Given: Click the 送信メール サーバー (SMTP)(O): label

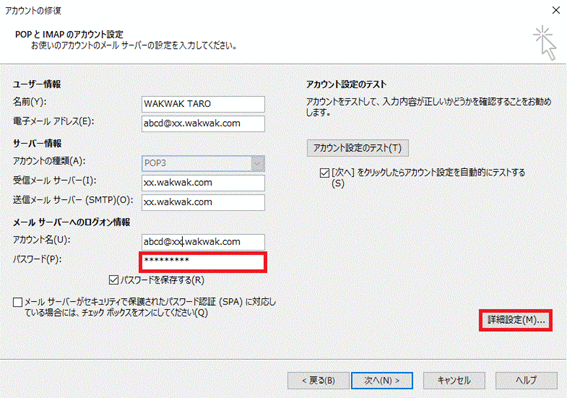Looking at the screenshot, I should tap(73, 200).
